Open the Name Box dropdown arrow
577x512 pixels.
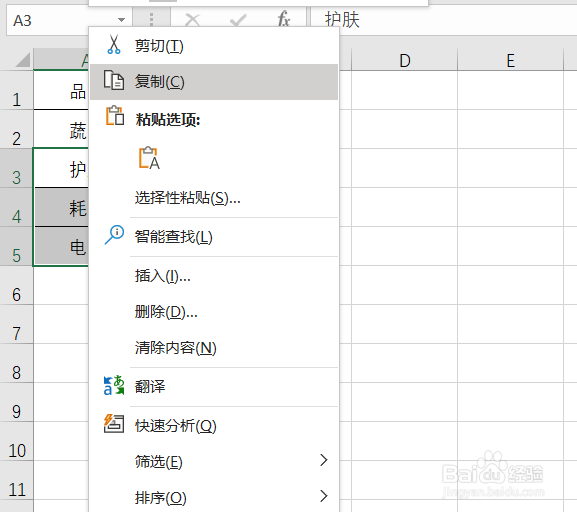coord(121,20)
